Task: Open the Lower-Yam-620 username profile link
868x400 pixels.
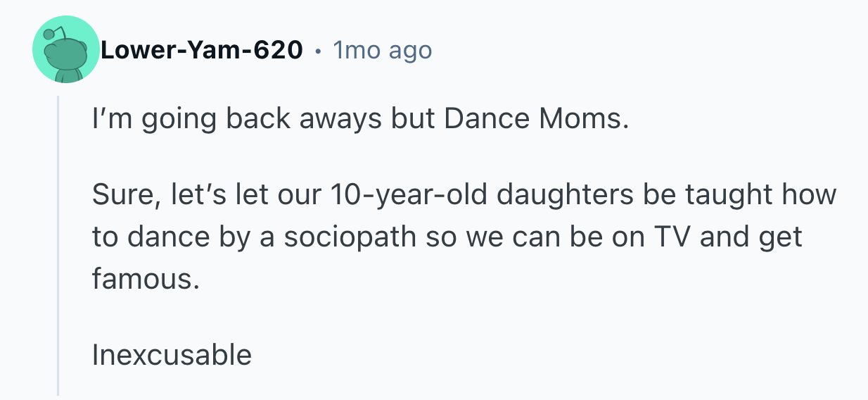Action: (x=201, y=51)
